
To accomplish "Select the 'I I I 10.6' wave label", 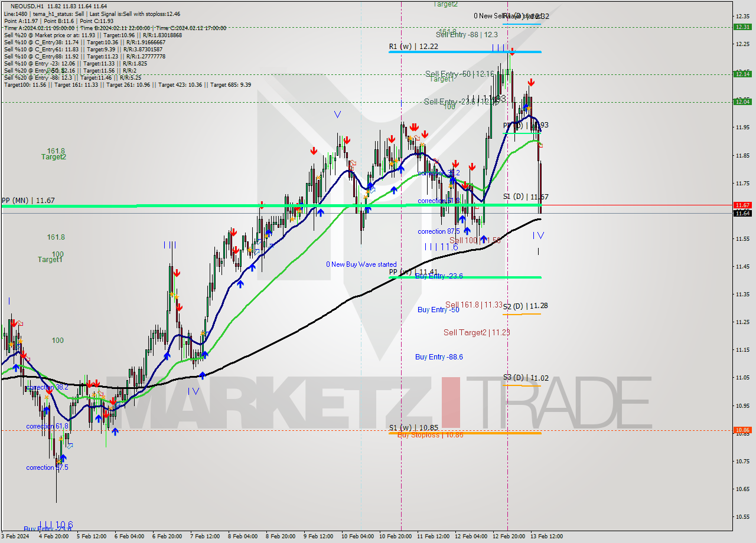I will (x=56, y=524).
